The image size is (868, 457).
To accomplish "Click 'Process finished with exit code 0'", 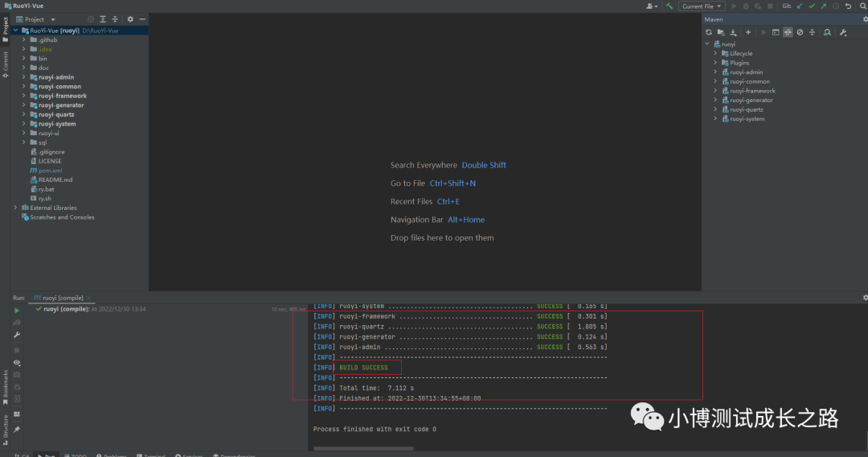I will (375, 430).
